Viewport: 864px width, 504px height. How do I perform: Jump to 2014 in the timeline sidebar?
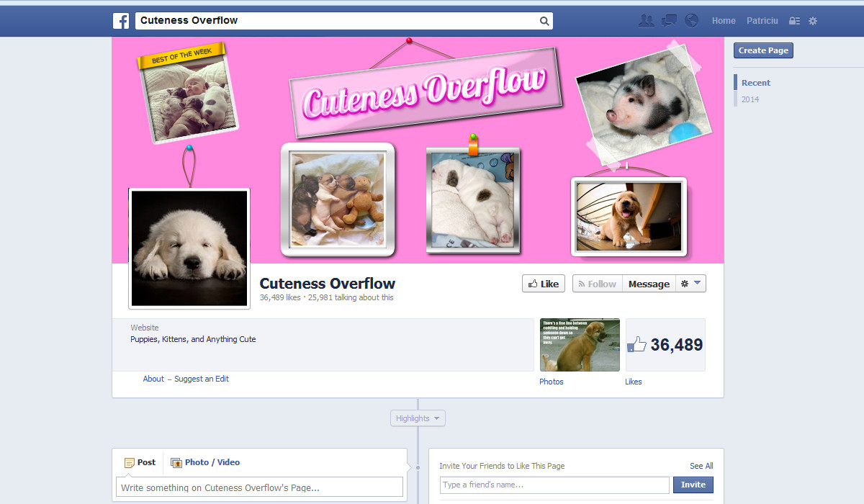point(750,99)
